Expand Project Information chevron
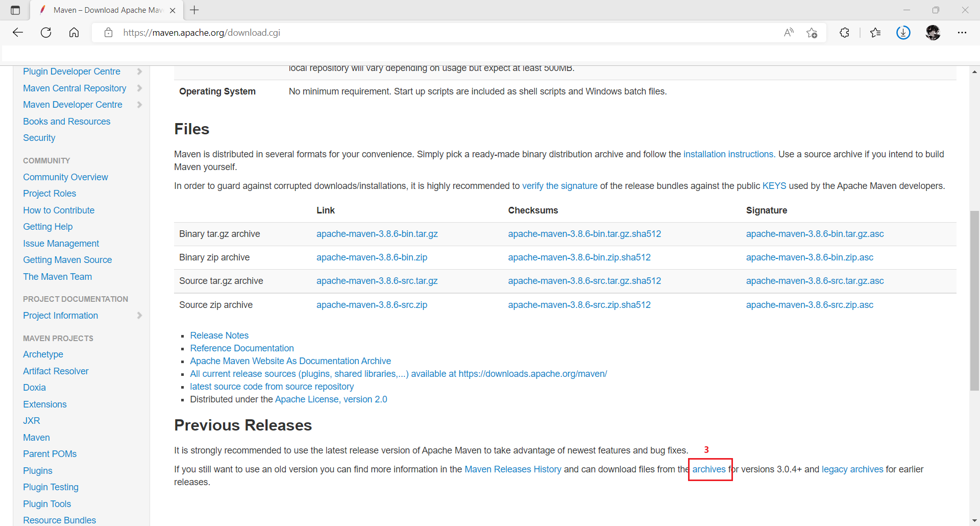Image resolution: width=980 pixels, height=526 pixels. (x=139, y=316)
